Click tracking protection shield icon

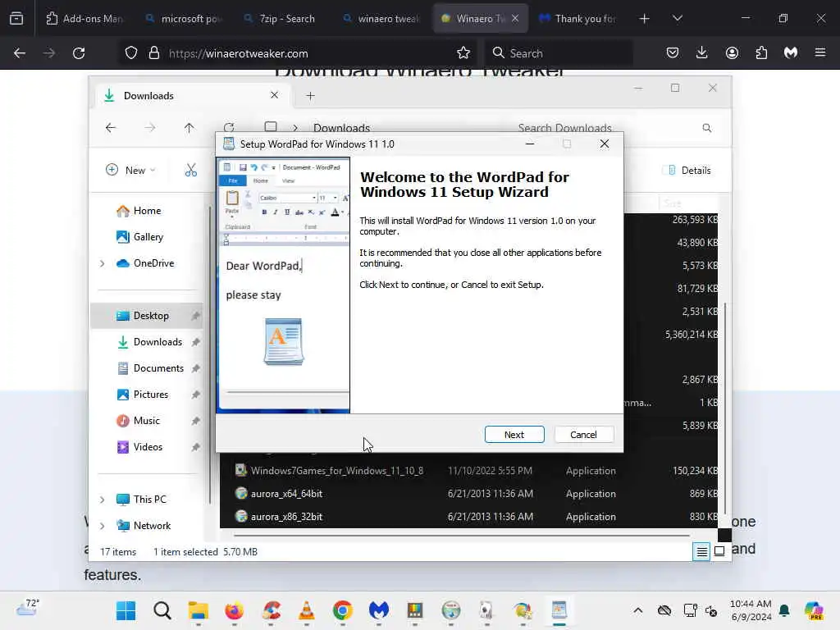tap(131, 53)
